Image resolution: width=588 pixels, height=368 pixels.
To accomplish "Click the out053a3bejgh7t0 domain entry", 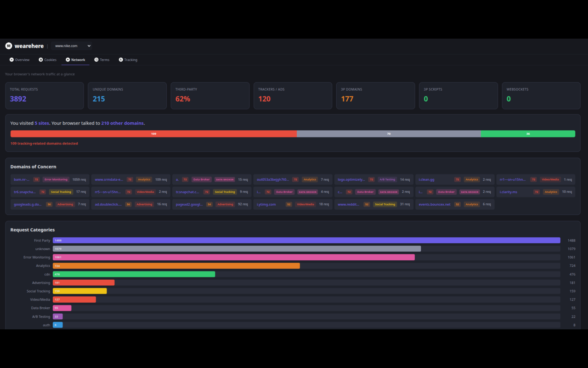I will [273, 179].
